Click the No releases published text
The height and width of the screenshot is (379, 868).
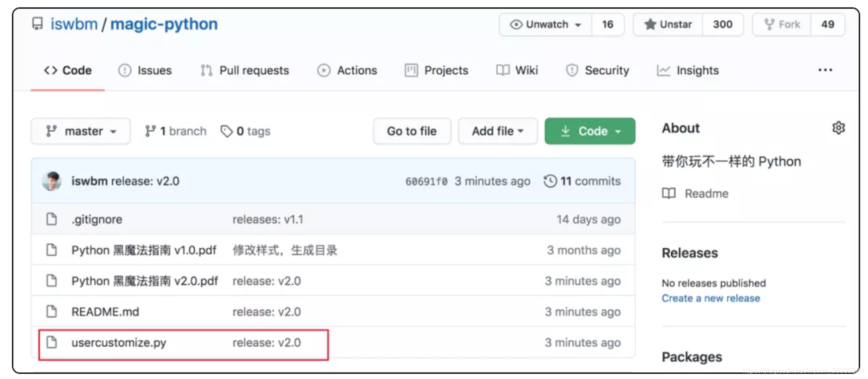click(x=714, y=283)
